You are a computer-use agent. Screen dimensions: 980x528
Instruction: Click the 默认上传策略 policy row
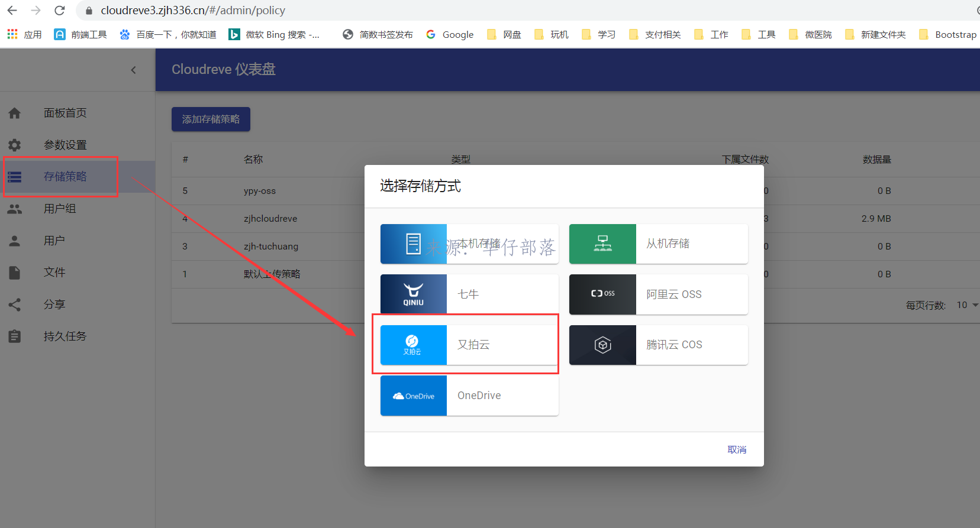point(272,274)
